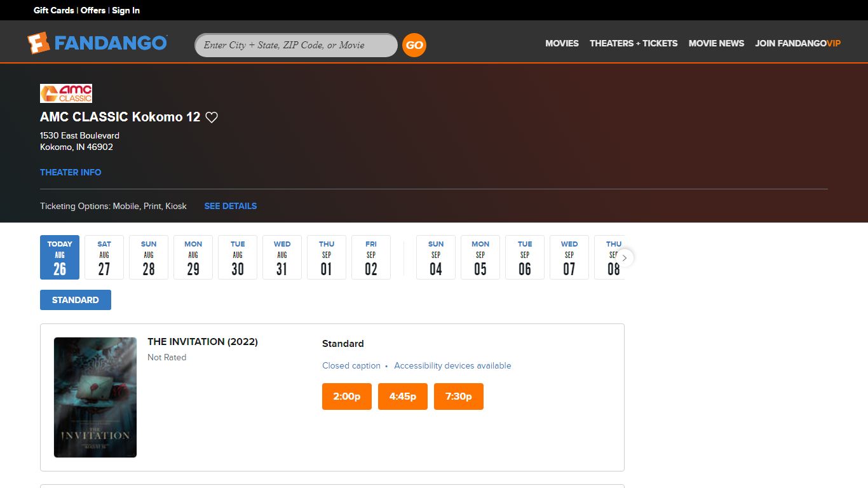The image size is (868, 488).
Task: Go to JOIN FANDANGO VIP
Action: pos(797,43)
